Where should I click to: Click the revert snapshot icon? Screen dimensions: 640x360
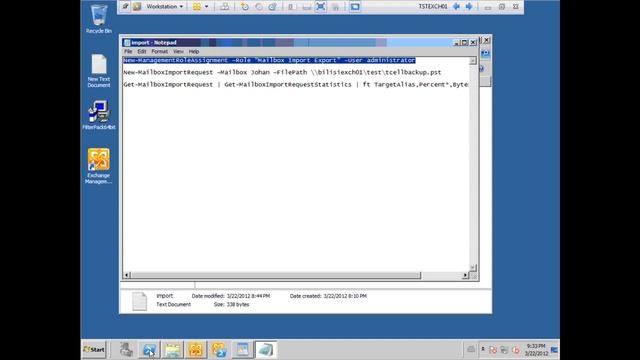259,7
